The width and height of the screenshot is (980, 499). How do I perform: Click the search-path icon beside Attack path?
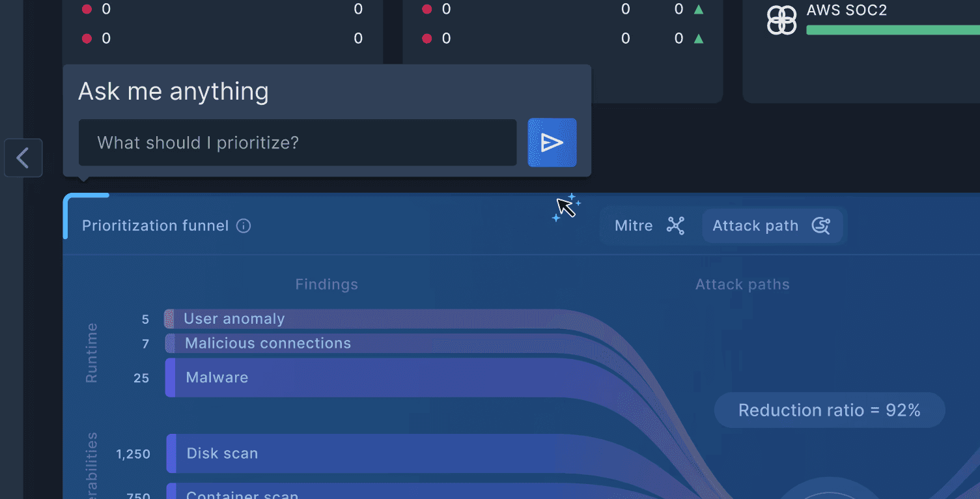point(821,225)
